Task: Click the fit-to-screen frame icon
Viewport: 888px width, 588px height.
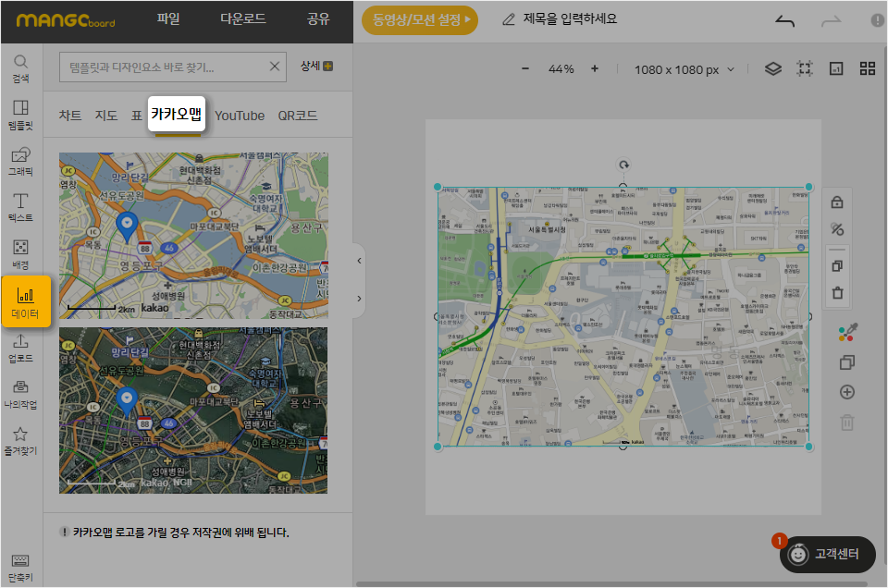Action: tap(805, 69)
